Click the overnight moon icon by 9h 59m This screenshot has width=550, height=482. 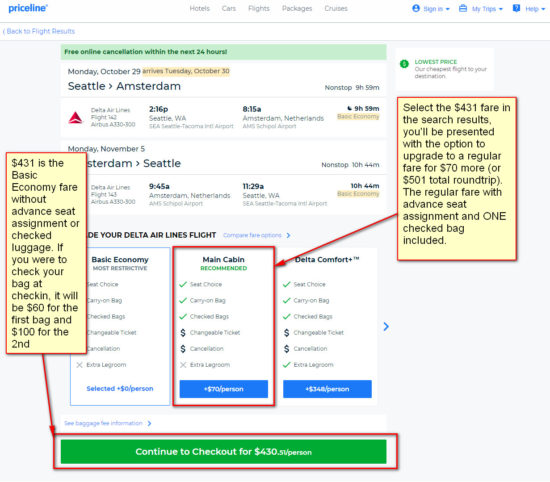point(349,108)
